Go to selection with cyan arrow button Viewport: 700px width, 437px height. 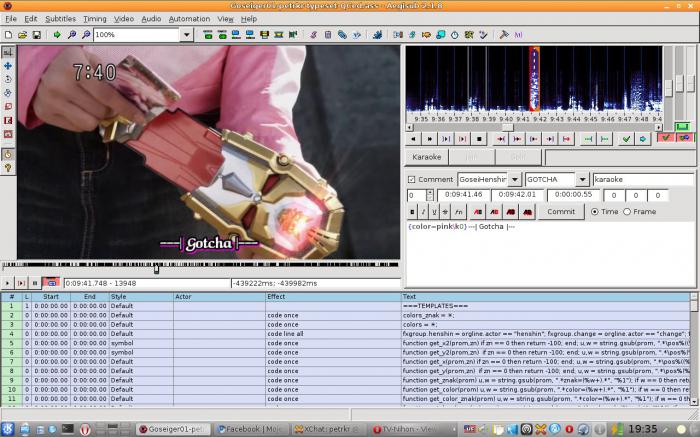click(x=642, y=139)
